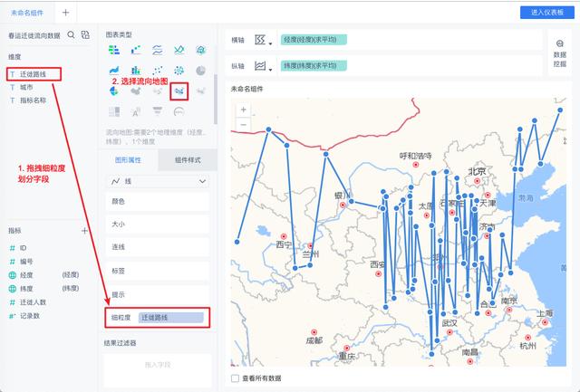This screenshot has width=580, height=392.
Task: Zoom out the map with minus button
Action: click(x=244, y=125)
